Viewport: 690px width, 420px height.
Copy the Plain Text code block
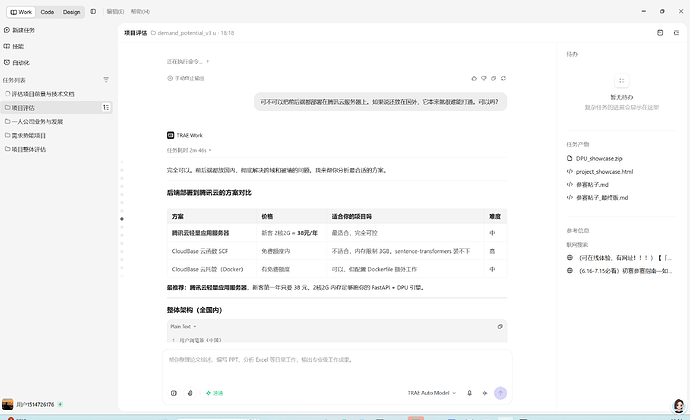coord(500,327)
